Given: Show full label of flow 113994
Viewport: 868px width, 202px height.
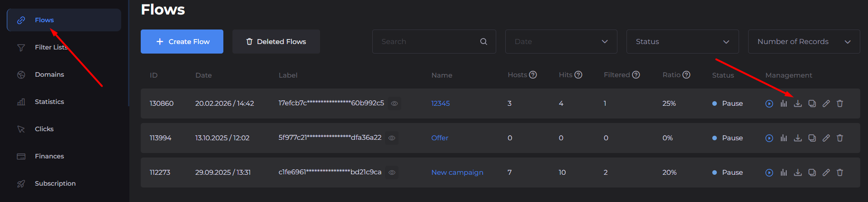Looking at the screenshot, I should pos(392,138).
